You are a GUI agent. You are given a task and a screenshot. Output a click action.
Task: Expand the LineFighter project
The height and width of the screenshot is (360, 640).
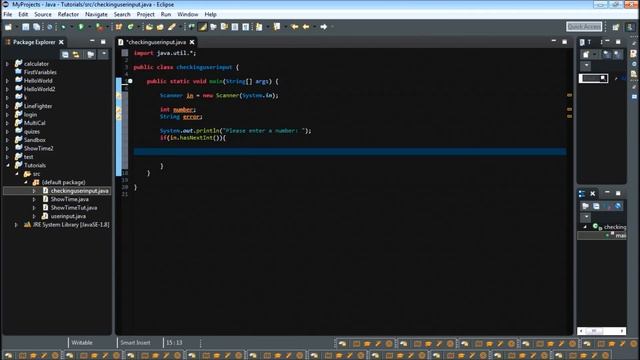click(7, 106)
